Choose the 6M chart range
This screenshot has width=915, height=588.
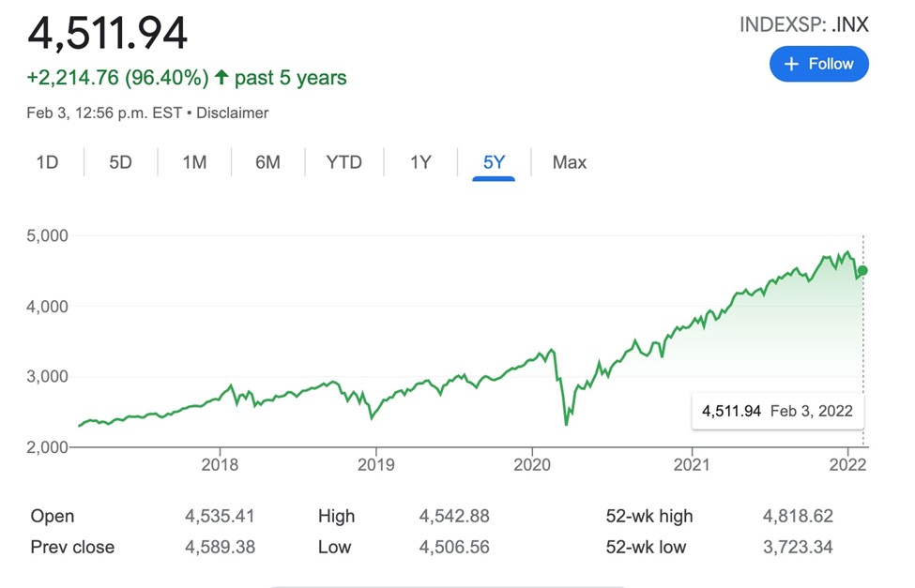tap(267, 162)
